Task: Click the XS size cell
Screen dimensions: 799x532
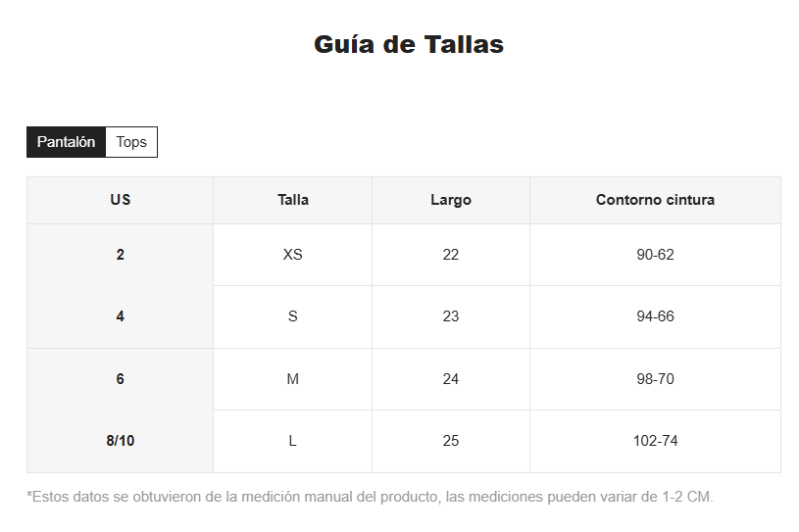Action: click(293, 255)
